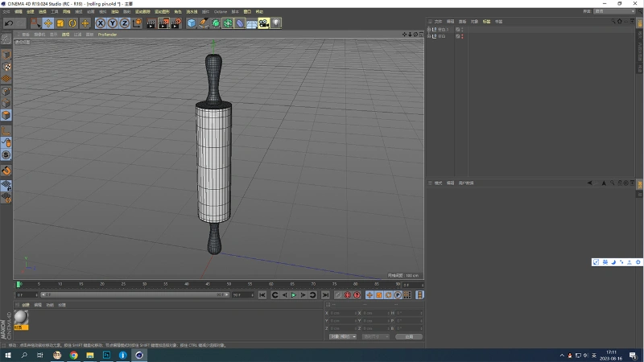The height and width of the screenshot is (362, 644).
Task: Open the size mode dropdown in coordinates
Action: 375,336
